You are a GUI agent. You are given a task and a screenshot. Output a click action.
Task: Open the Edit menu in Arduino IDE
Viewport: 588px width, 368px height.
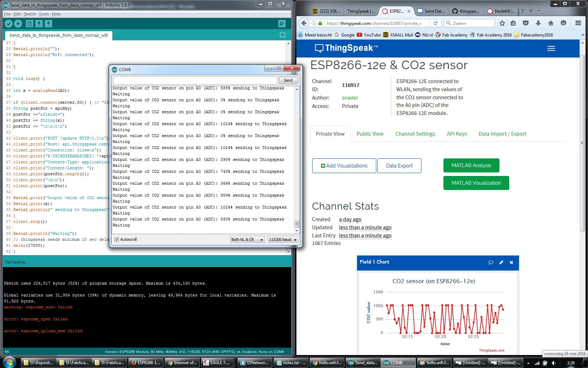coord(17,14)
